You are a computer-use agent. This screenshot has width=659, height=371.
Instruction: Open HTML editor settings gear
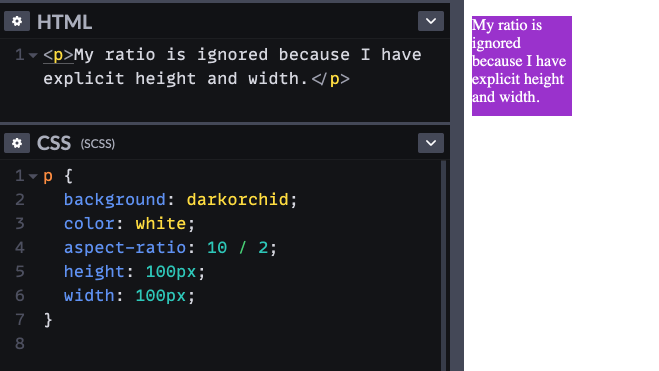[17, 21]
